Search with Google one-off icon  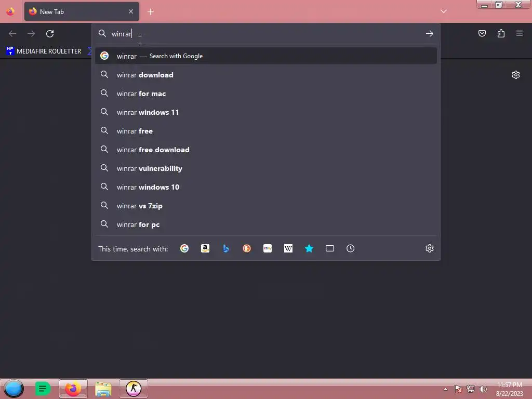pos(184,249)
